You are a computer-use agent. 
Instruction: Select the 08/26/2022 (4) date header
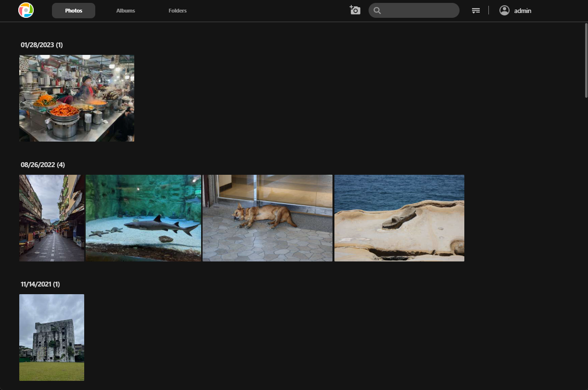pos(43,165)
